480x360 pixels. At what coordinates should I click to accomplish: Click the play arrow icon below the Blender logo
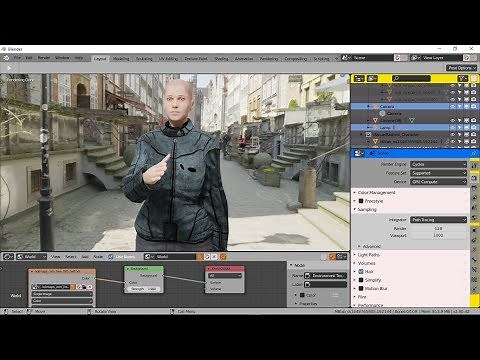9,68
